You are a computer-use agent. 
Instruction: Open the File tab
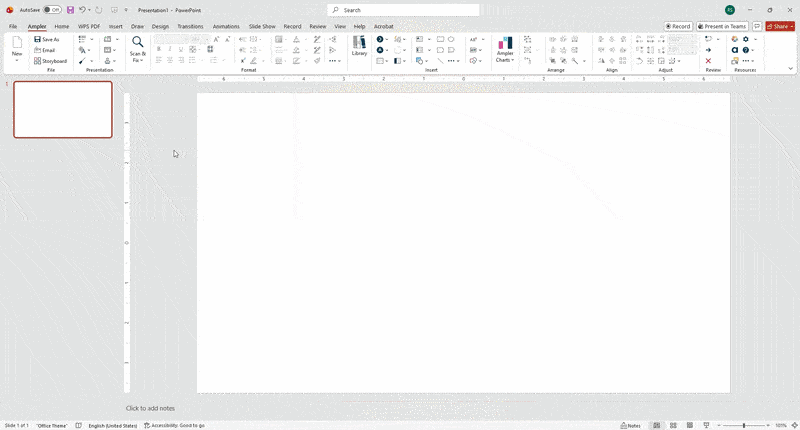coord(13,26)
